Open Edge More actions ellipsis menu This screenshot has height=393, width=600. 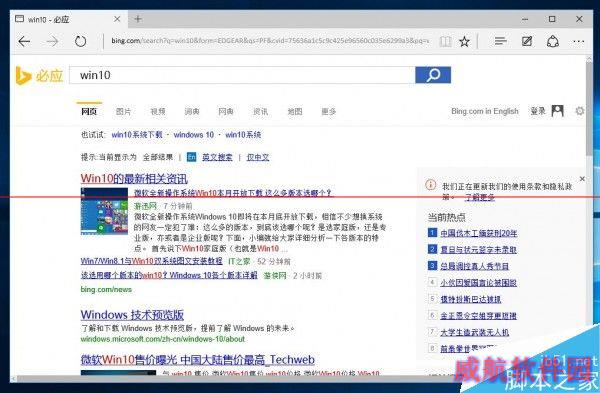[x=579, y=41]
